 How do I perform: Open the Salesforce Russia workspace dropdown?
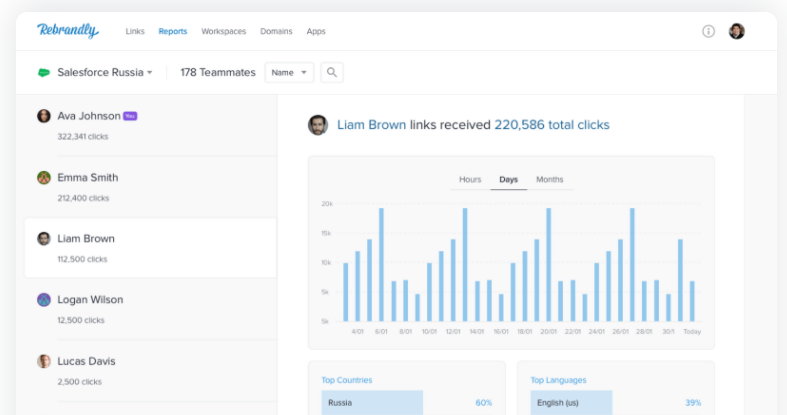pyautogui.click(x=104, y=72)
